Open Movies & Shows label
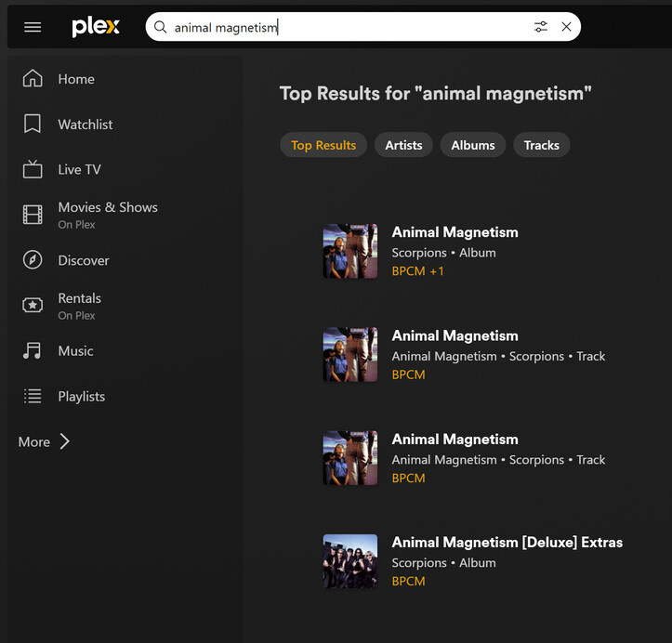This screenshot has width=672, height=643. click(x=108, y=207)
